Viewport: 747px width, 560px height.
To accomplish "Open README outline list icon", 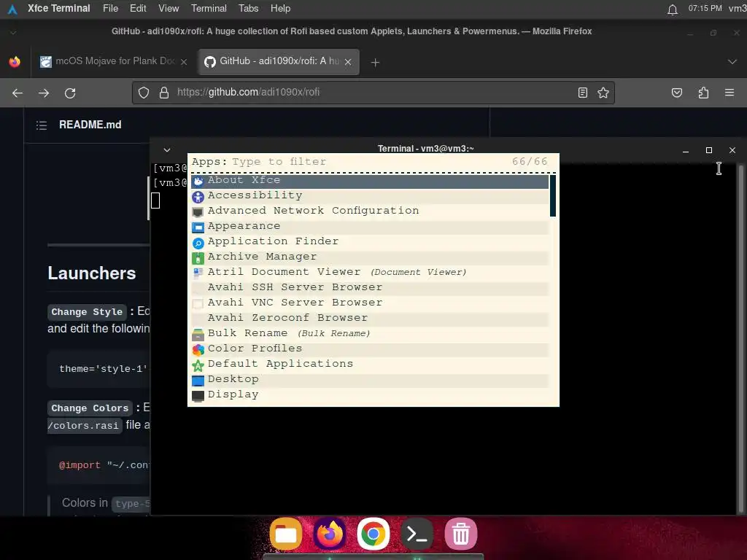I will tap(42, 125).
